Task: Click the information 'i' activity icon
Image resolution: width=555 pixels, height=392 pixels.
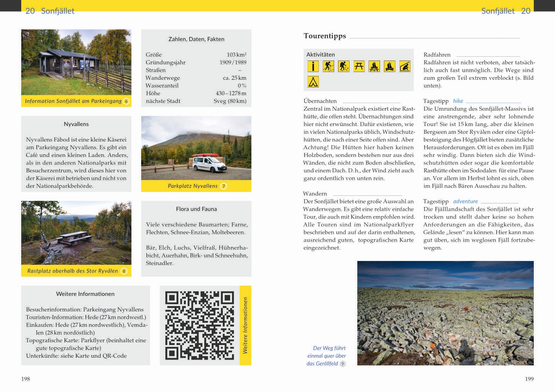Action: point(313,66)
